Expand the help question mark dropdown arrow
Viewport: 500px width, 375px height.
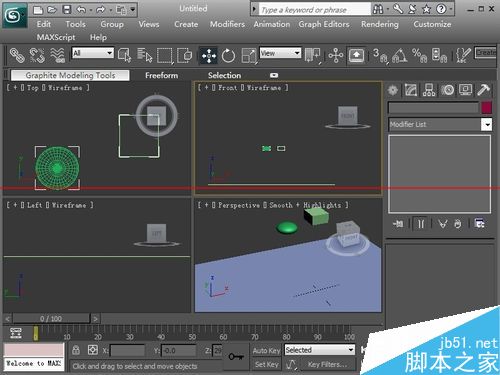click(450, 9)
